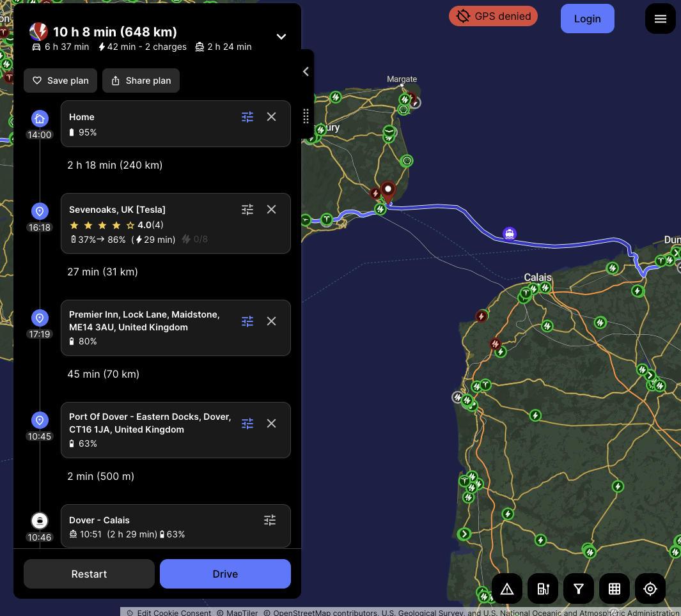Save the plan
Image resolution: width=681 pixels, height=616 pixels.
(x=60, y=81)
